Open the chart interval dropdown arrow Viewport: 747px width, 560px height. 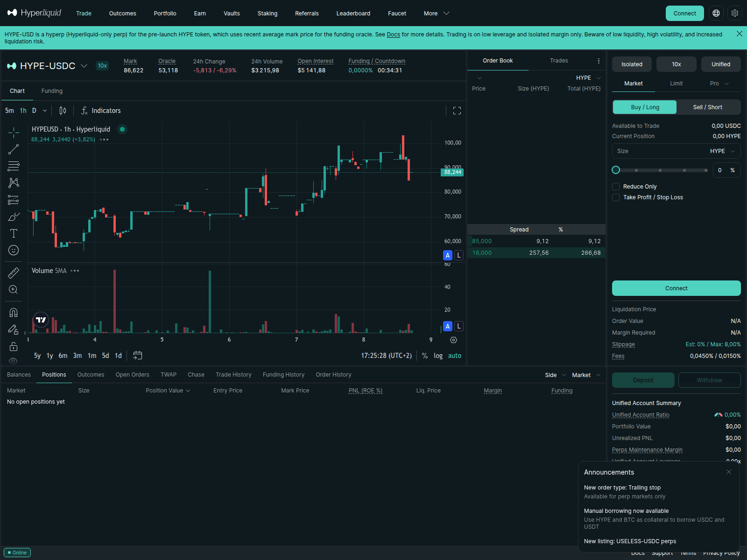point(45,111)
